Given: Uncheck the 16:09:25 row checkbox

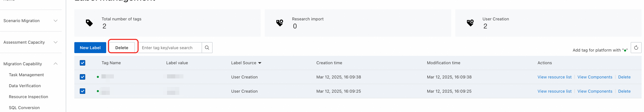Looking at the screenshot, I should 83,91.
